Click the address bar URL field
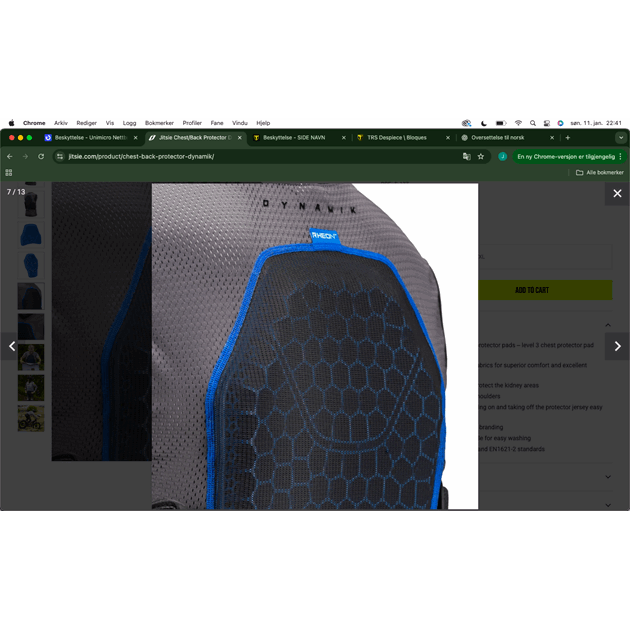 250,156
